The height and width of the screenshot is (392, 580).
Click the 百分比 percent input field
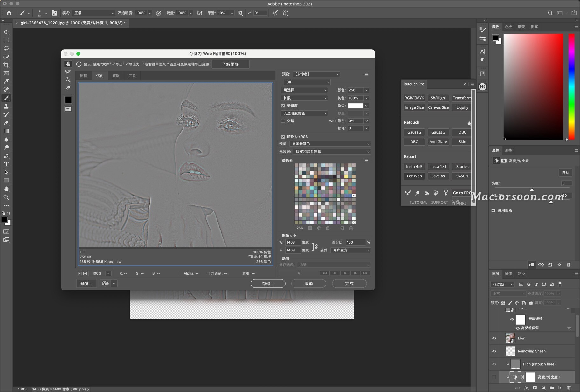point(356,242)
